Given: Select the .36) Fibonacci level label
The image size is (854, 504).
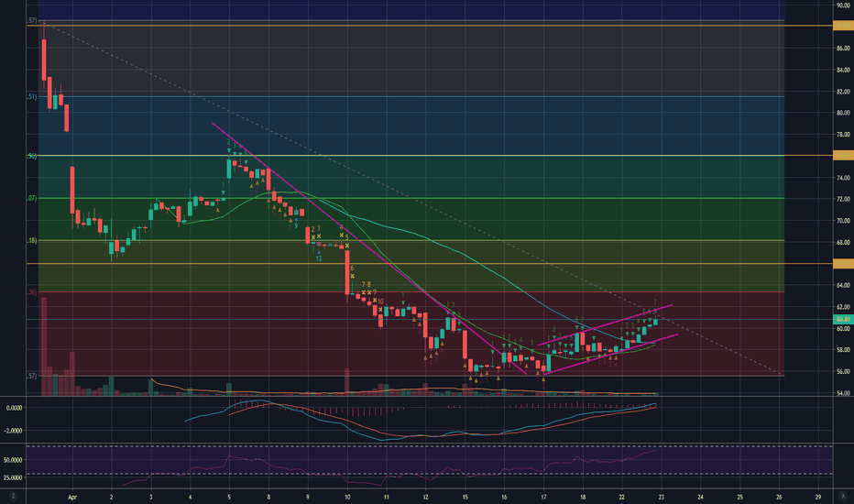Looking at the screenshot, I should 31,292.
